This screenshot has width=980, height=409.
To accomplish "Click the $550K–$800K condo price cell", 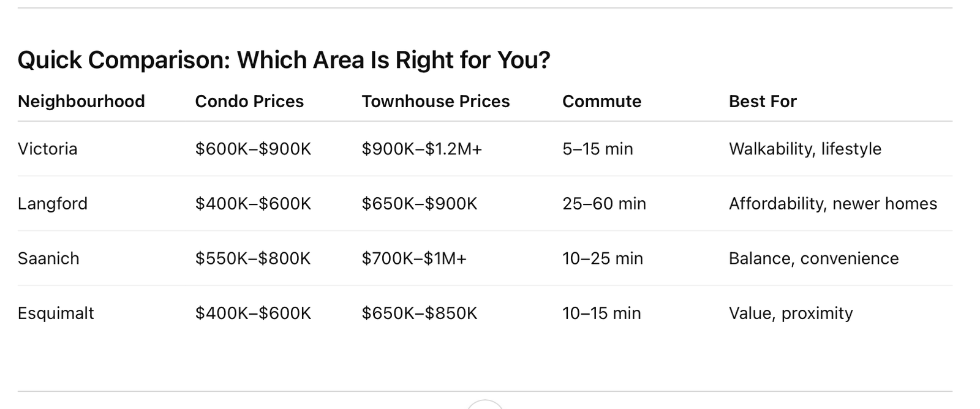I will [253, 258].
